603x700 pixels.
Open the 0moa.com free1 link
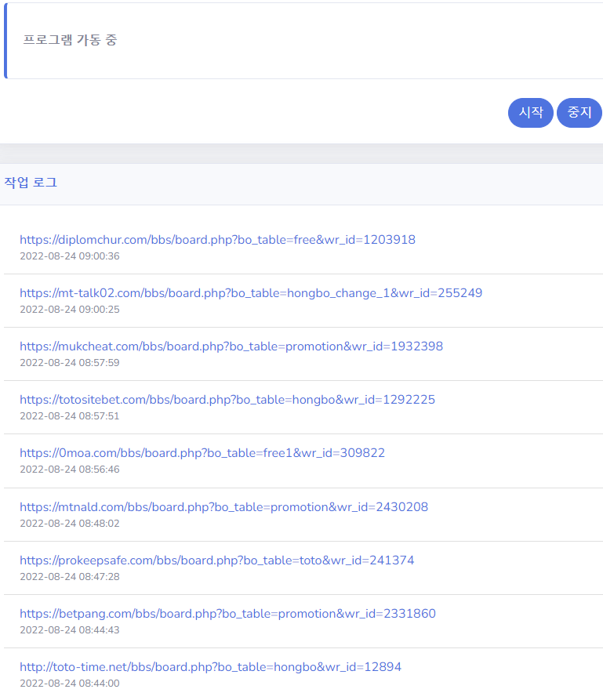coord(202,453)
